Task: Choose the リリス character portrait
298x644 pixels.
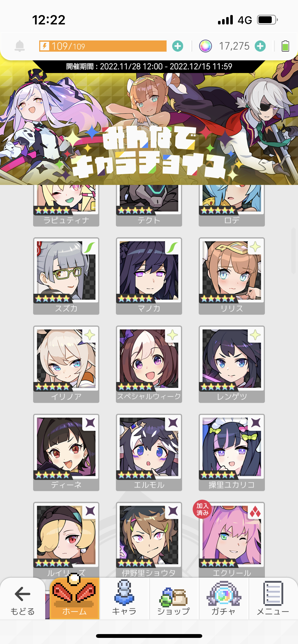Action: coord(232,276)
